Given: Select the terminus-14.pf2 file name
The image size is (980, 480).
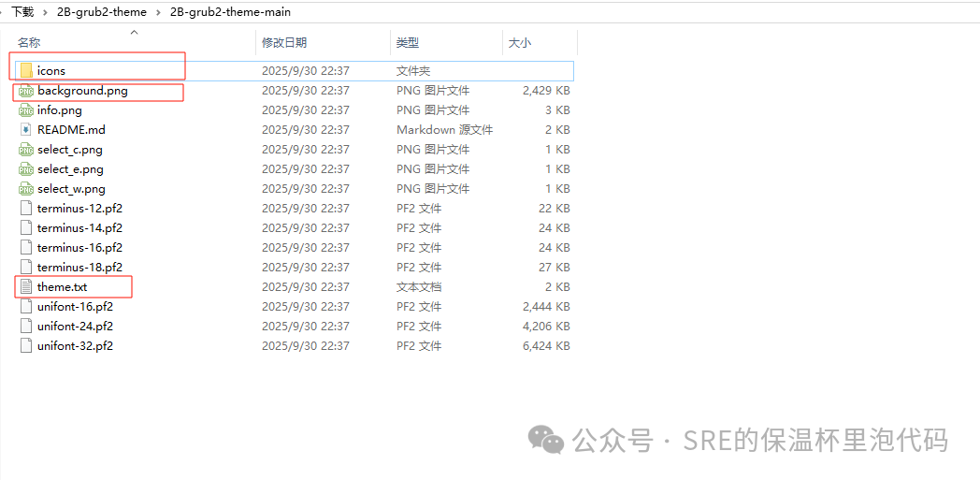Looking at the screenshot, I should tap(79, 228).
